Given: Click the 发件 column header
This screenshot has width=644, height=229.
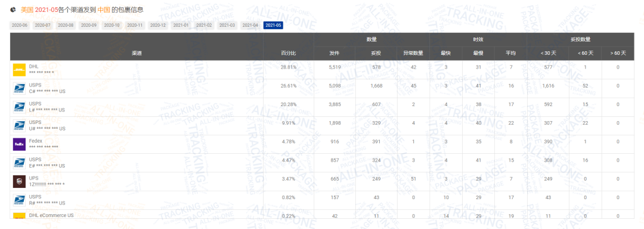Looking at the screenshot, I should [334, 53].
